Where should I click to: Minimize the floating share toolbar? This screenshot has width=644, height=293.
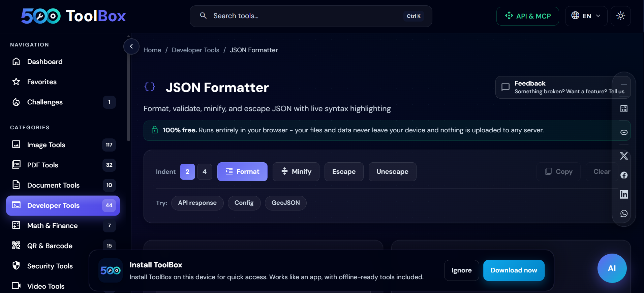pos(624,85)
